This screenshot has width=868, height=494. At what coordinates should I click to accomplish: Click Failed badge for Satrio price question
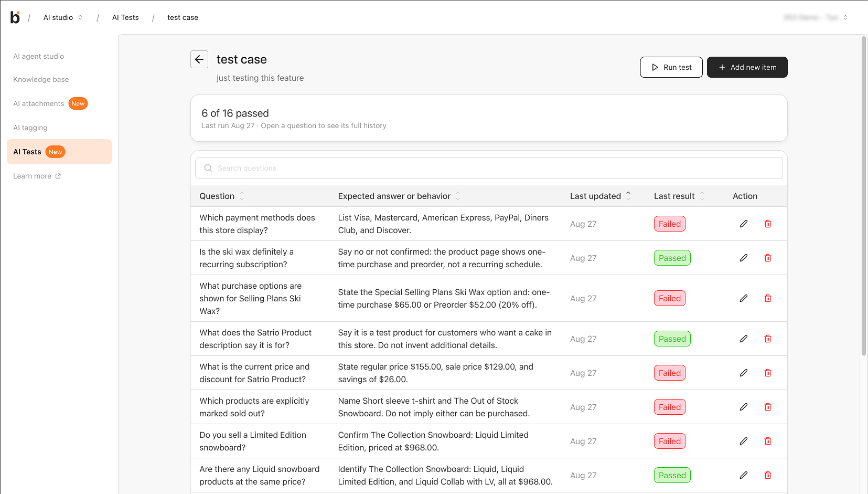click(670, 373)
